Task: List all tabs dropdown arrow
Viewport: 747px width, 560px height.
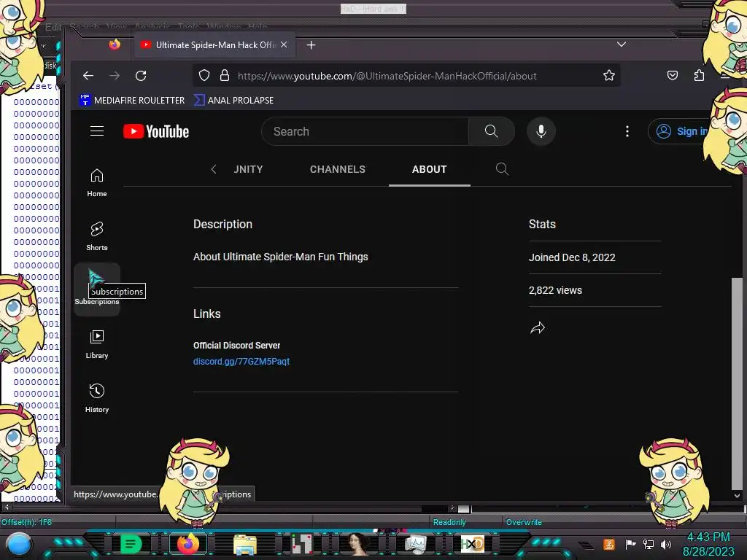Action: pyautogui.click(x=622, y=44)
